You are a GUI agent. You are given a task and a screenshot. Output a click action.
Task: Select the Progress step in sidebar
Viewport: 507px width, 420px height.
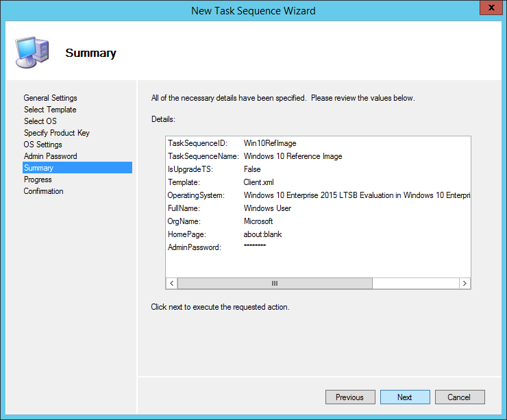coord(38,180)
